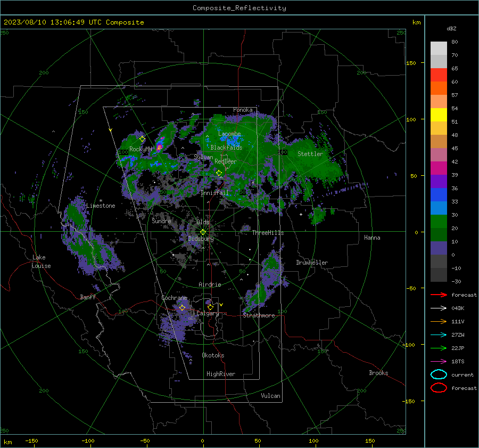This screenshot has height=448, width=479.
Task: Click the yellow diamond marker near Cochrane
Action: point(182,307)
